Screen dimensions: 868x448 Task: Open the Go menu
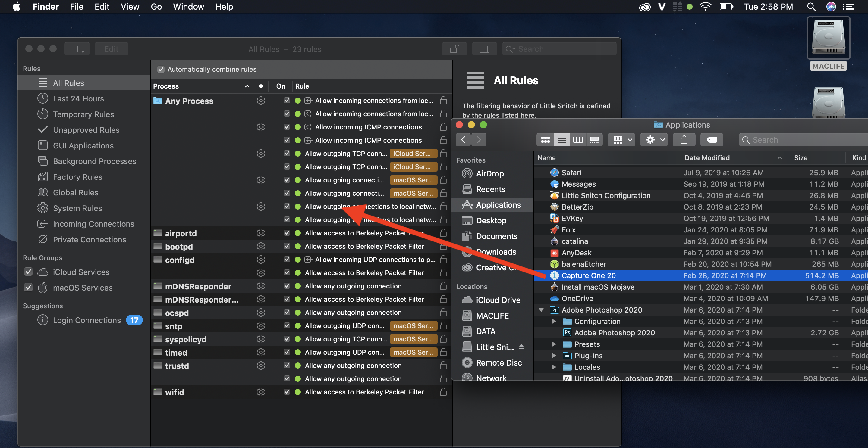[156, 7]
